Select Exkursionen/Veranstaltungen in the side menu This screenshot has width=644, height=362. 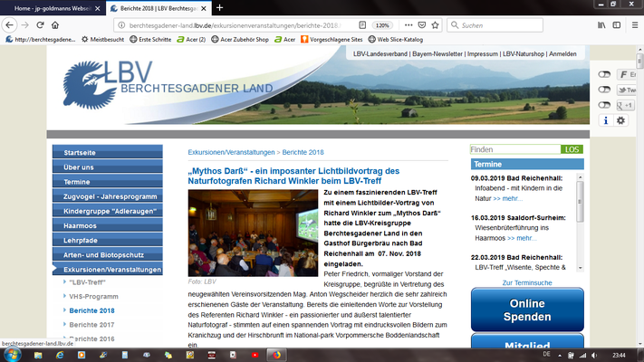pos(108,270)
